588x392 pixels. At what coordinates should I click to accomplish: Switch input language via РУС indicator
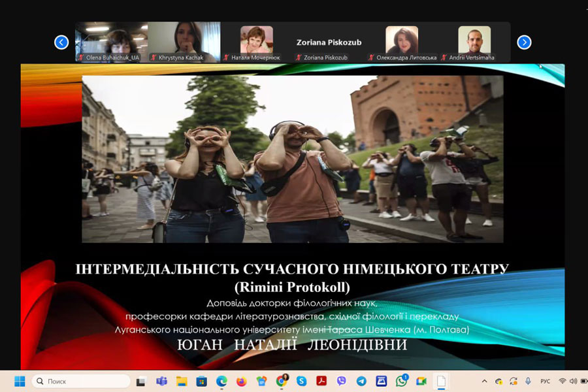tap(546, 382)
